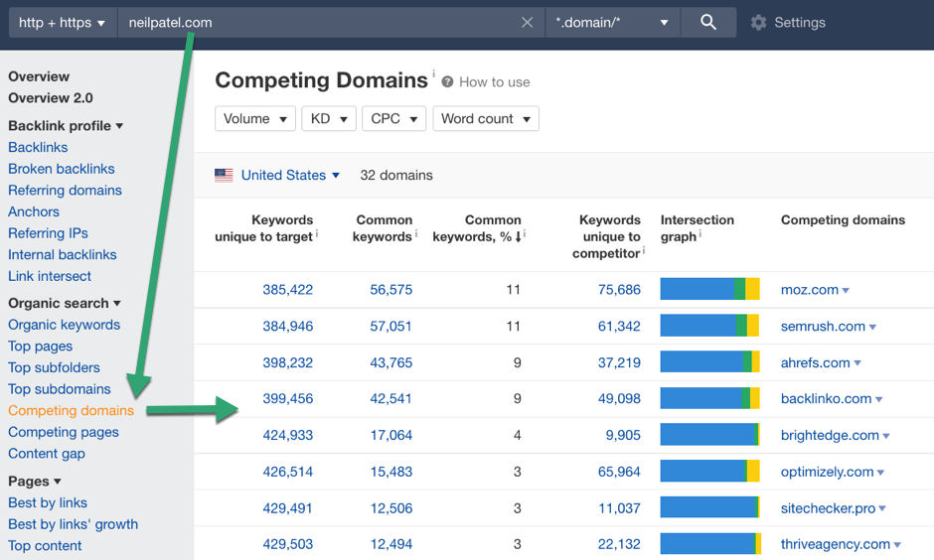Clear the domain field with X icon
The width and height of the screenshot is (934, 560).
tap(528, 23)
